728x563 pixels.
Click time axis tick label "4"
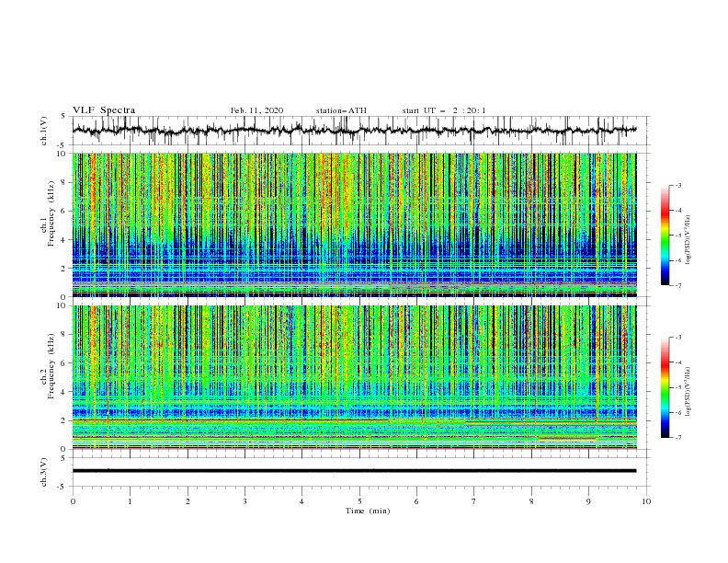click(x=301, y=501)
